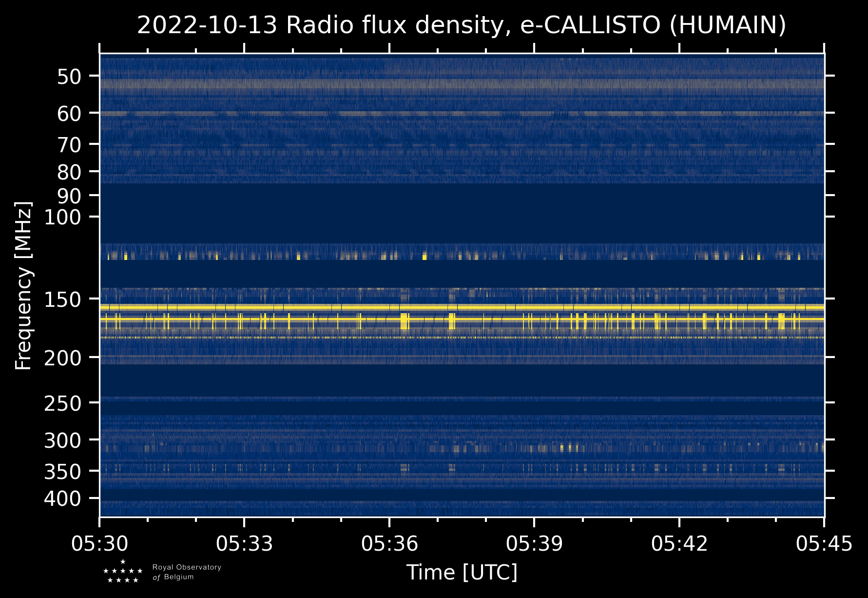Click the 05:42 time tick label
The width and height of the screenshot is (868, 598).
[679, 543]
